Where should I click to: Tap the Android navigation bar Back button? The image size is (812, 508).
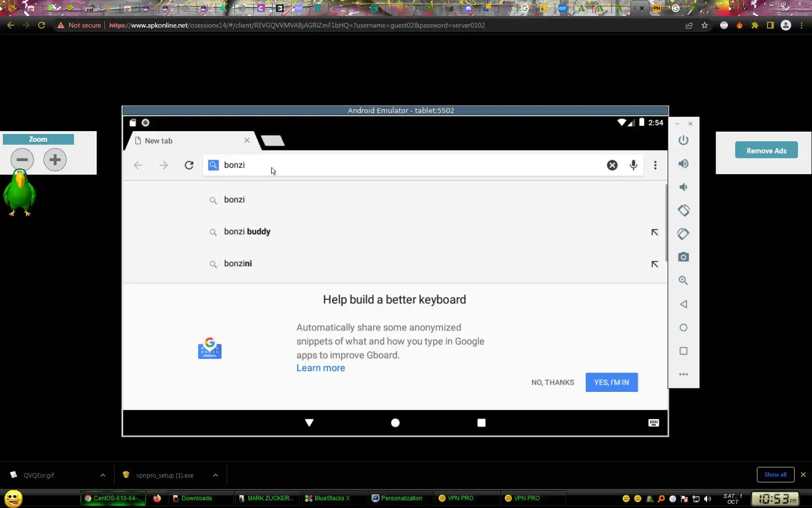309,423
